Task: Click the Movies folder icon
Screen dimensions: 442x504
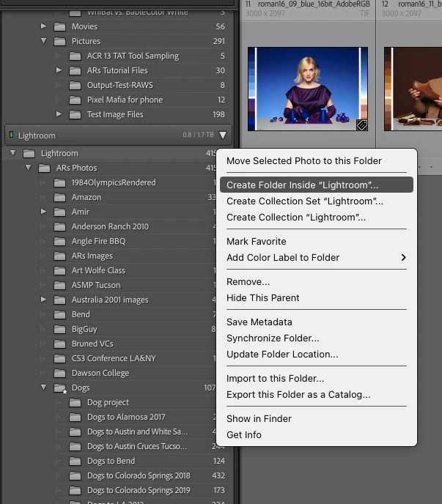Action: 59,26
